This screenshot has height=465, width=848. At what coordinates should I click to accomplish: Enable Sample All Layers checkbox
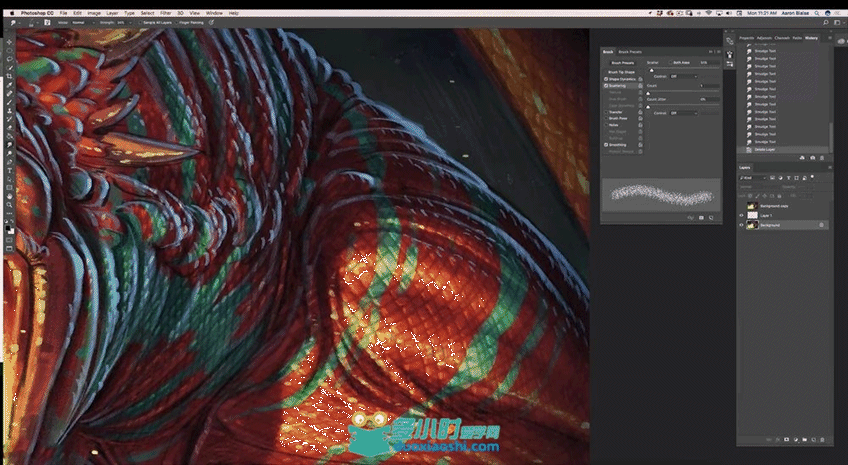[x=140, y=23]
